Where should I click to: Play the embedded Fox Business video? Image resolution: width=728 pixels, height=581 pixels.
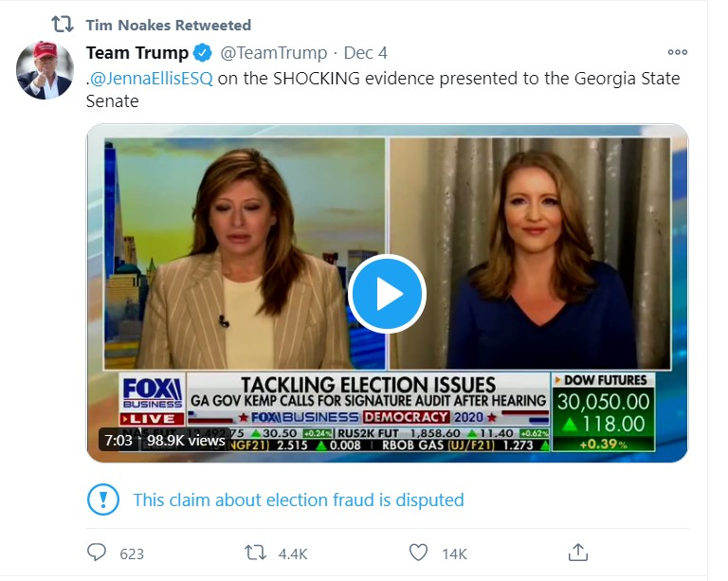pos(387,294)
